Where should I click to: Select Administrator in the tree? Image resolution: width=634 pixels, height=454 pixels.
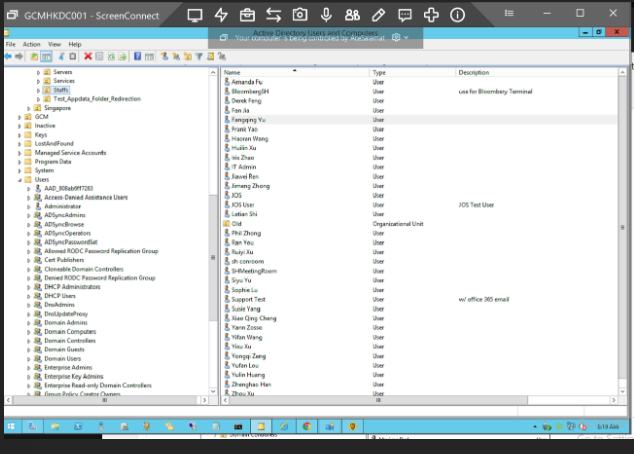click(x=62, y=206)
